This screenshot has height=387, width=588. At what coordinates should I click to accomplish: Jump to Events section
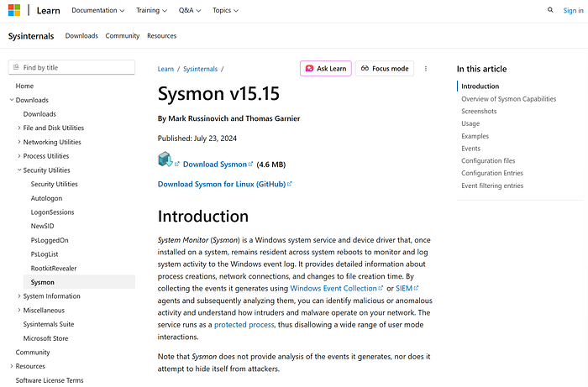click(x=470, y=149)
